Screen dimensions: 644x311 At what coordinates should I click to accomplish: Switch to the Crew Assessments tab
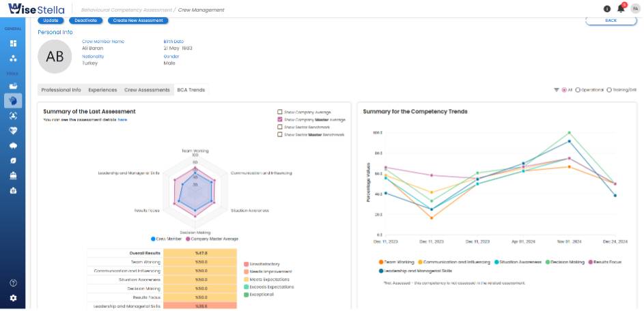[x=146, y=90]
